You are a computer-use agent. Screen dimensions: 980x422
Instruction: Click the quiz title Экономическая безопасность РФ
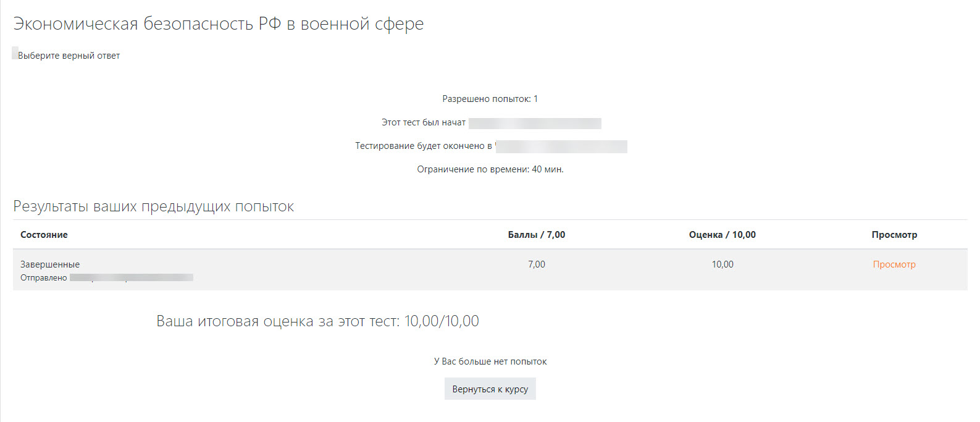(x=219, y=23)
